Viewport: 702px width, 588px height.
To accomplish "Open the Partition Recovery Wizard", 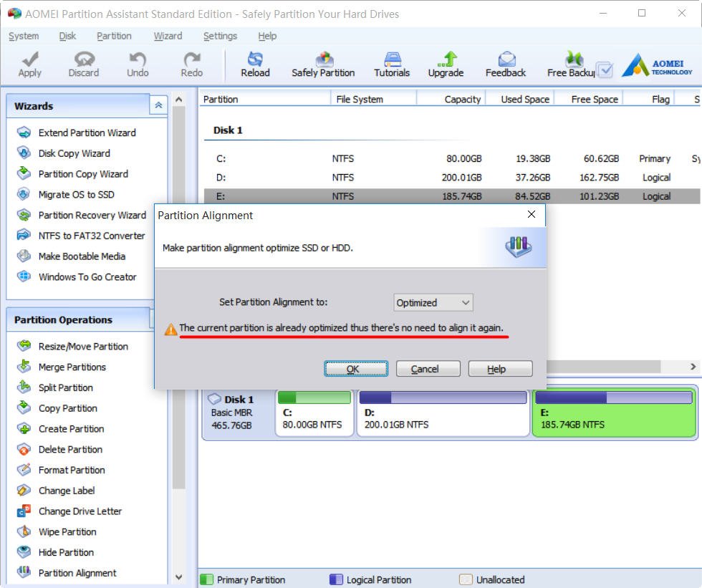I will pos(92,216).
